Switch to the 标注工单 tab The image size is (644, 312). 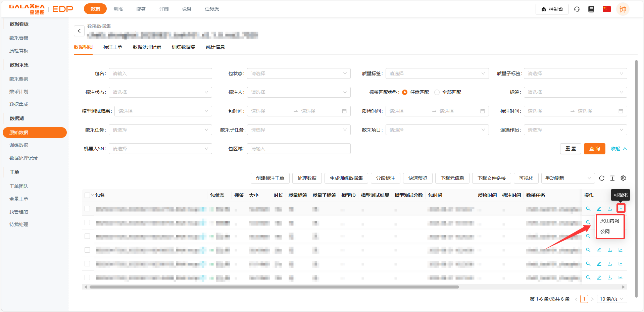click(113, 47)
